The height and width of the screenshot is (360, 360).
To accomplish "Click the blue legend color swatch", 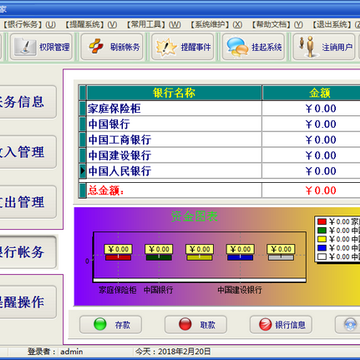I will [x=322, y=248].
